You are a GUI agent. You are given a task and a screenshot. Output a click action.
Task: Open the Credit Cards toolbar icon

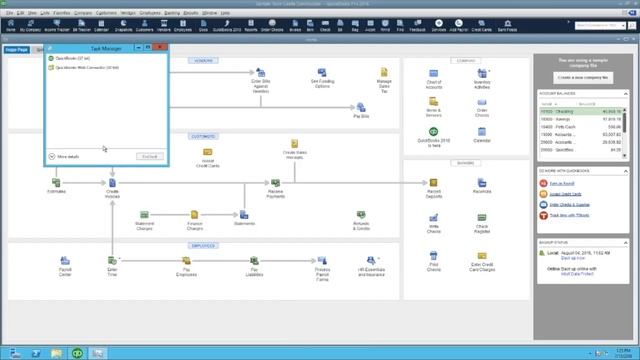(x=482, y=25)
